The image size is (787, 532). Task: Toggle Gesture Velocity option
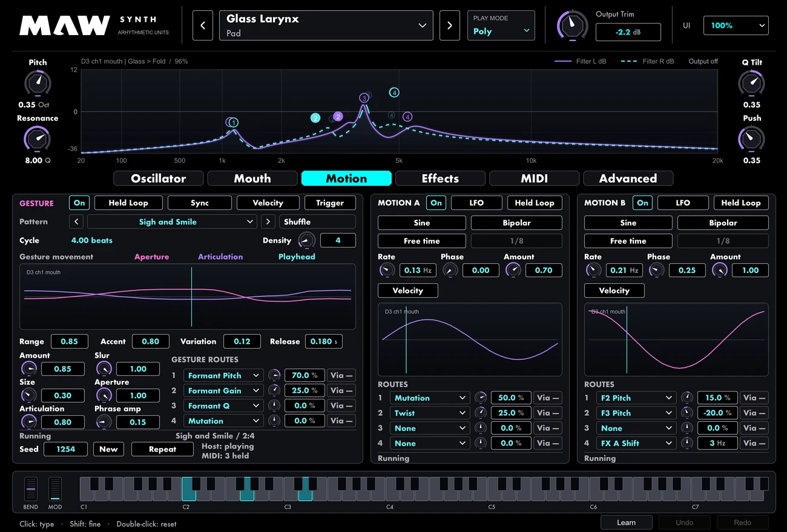(x=268, y=203)
